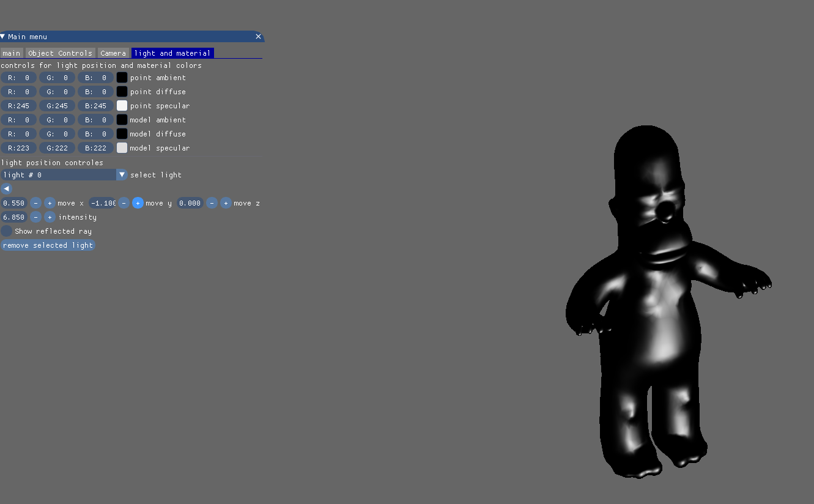Click the light gray model specular swatch

(122, 147)
